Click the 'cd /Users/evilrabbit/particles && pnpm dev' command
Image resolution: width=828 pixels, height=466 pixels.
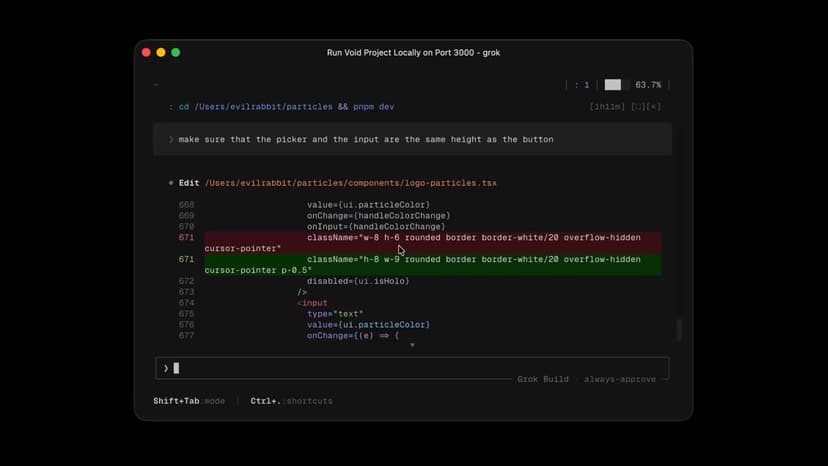(x=286, y=107)
